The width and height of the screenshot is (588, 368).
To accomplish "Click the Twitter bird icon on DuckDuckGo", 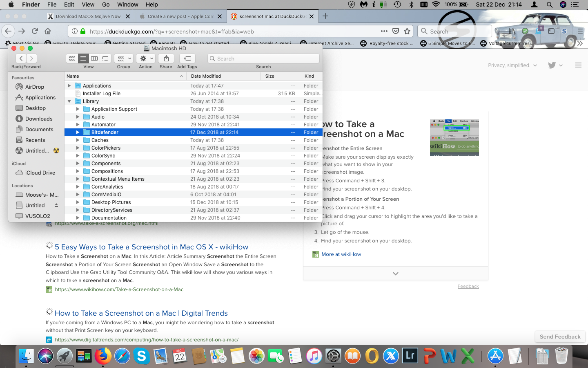I will pyautogui.click(x=552, y=65).
